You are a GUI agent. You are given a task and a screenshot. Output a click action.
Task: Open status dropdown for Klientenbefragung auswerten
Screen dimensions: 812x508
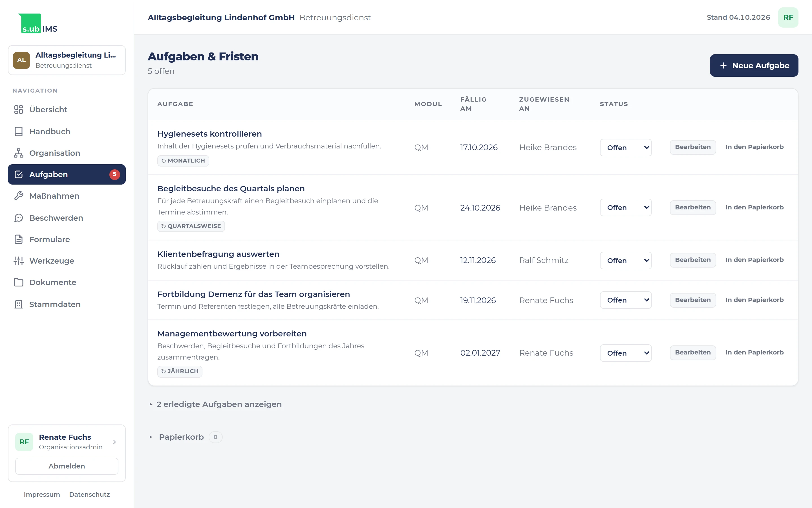click(626, 260)
